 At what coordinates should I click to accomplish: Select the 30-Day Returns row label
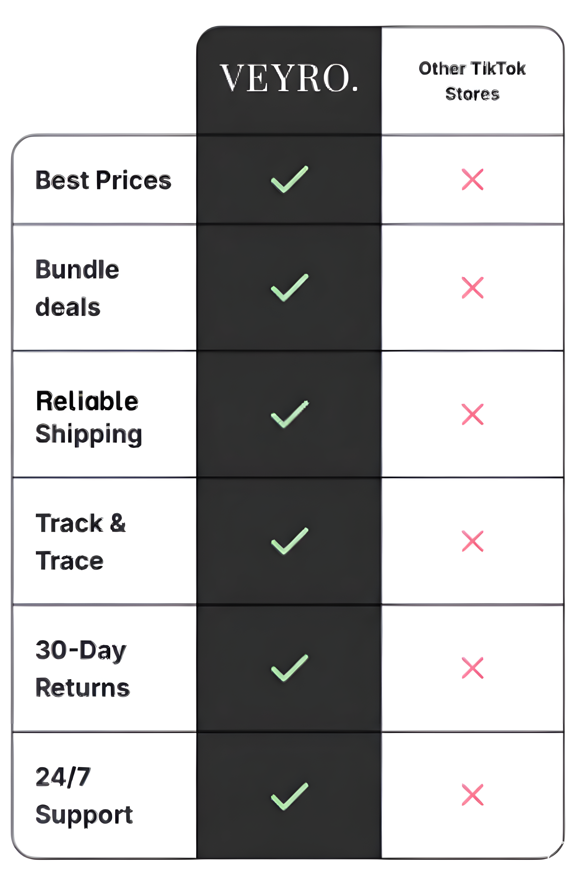pyautogui.click(x=82, y=668)
